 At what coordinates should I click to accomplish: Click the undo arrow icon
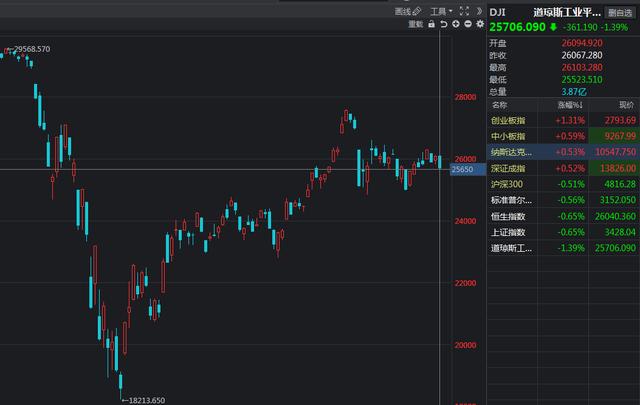(x=444, y=23)
